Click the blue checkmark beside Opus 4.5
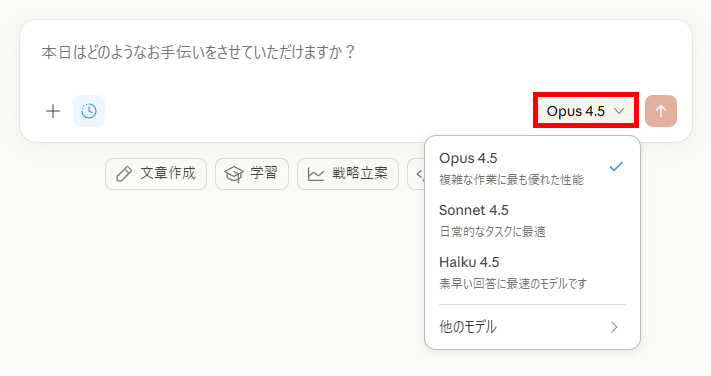This screenshot has height=376, width=711. [616, 166]
